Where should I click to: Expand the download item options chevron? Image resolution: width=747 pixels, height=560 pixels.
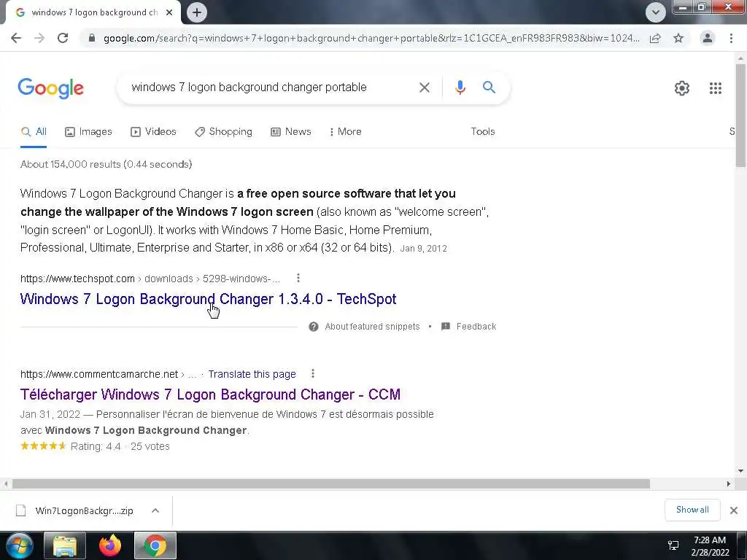155,511
